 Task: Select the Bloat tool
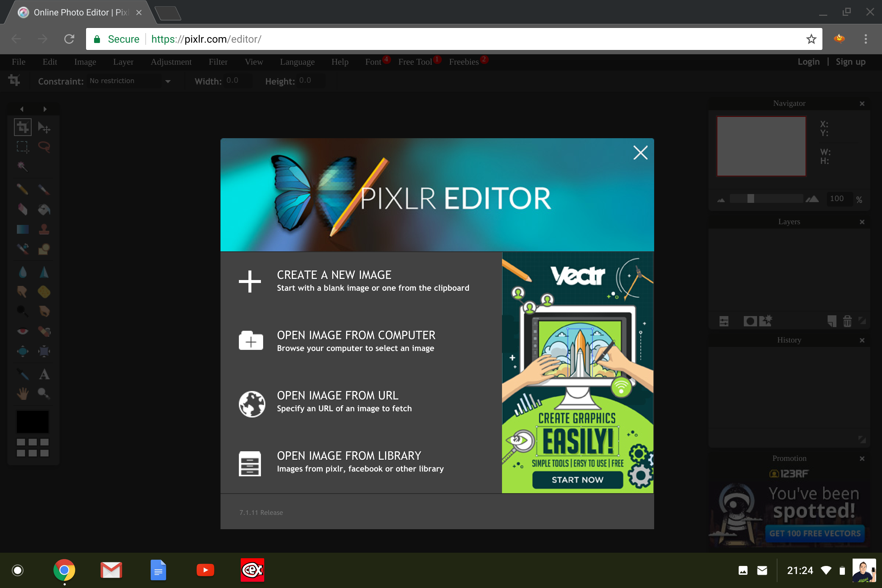click(22, 351)
